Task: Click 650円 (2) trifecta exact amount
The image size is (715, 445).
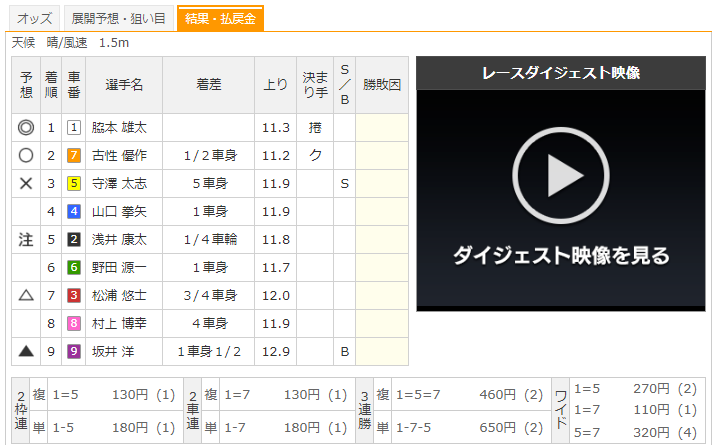Action: click(511, 428)
